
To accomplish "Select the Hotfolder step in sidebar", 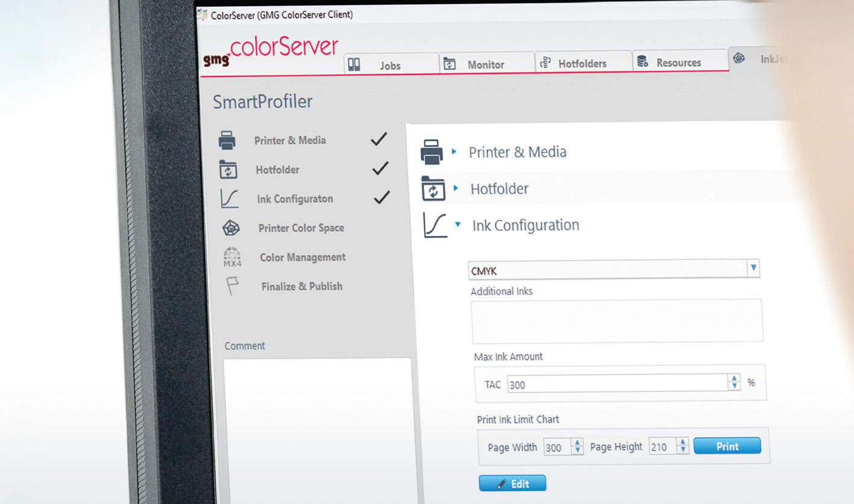I will click(x=277, y=170).
